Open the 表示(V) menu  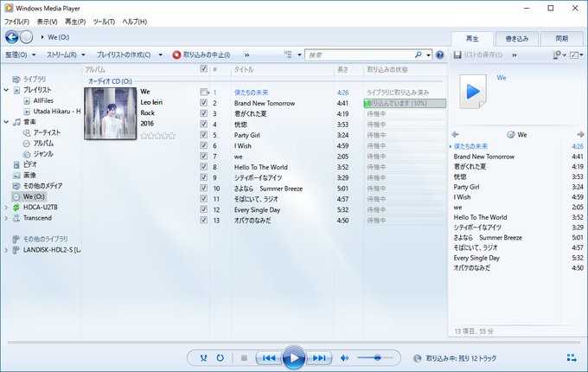(x=47, y=22)
